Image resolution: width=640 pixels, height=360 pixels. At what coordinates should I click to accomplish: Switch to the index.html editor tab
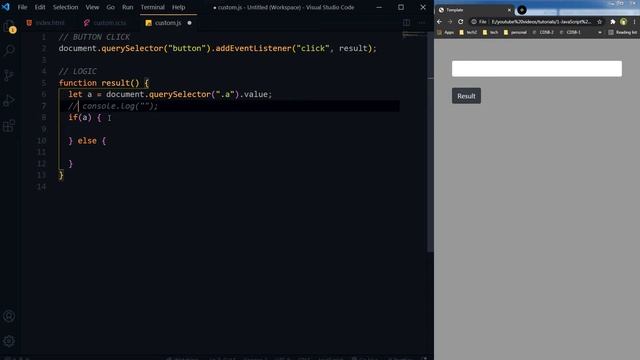(45, 23)
